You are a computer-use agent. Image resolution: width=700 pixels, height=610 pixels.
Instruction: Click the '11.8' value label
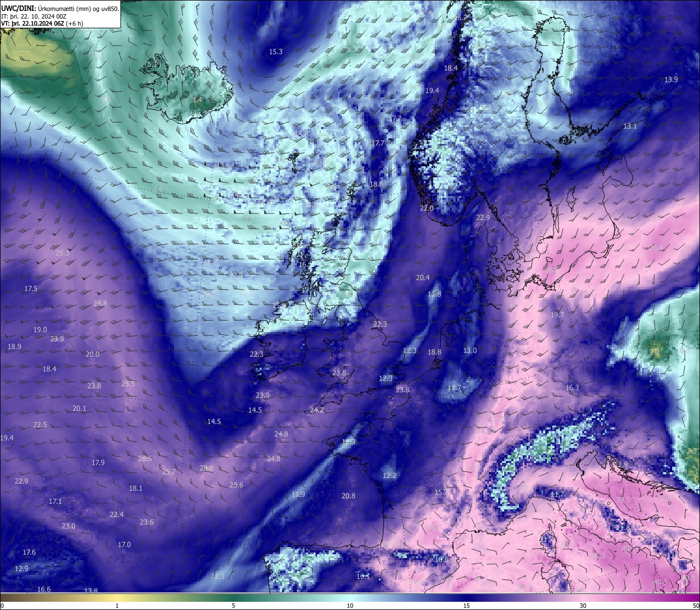(434, 294)
